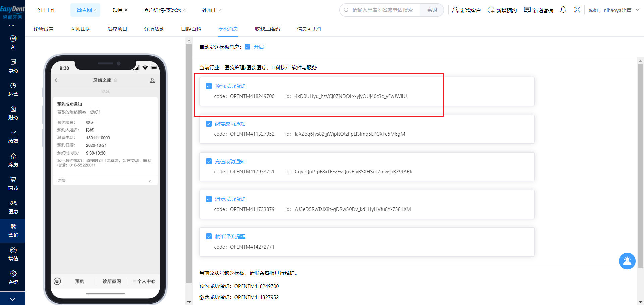
Task: Open the 财务 sidebar section
Action: click(13, 113)
